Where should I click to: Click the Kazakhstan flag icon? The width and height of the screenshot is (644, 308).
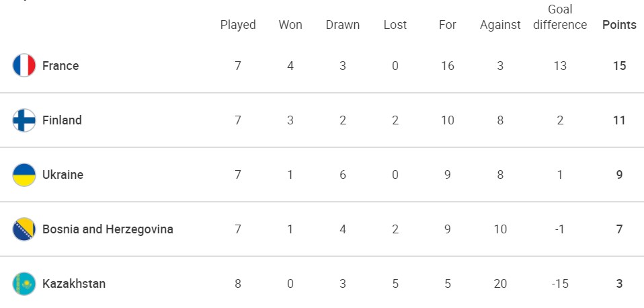(24, 283)
